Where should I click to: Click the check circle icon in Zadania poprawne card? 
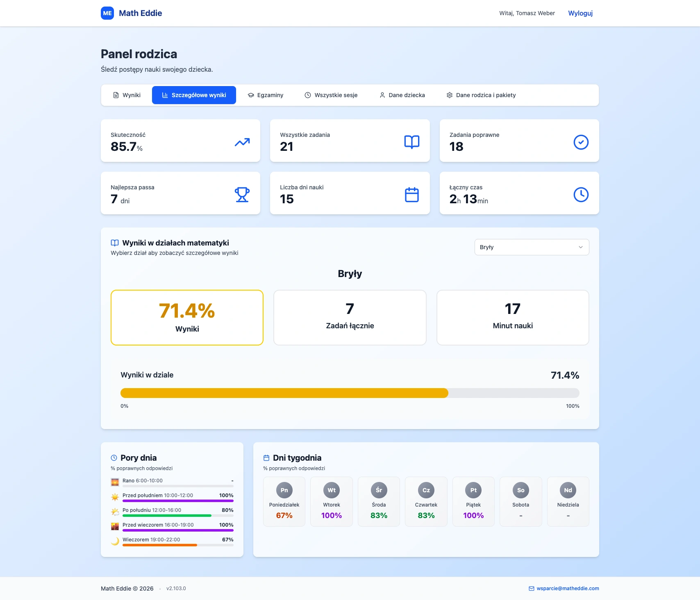581,142
